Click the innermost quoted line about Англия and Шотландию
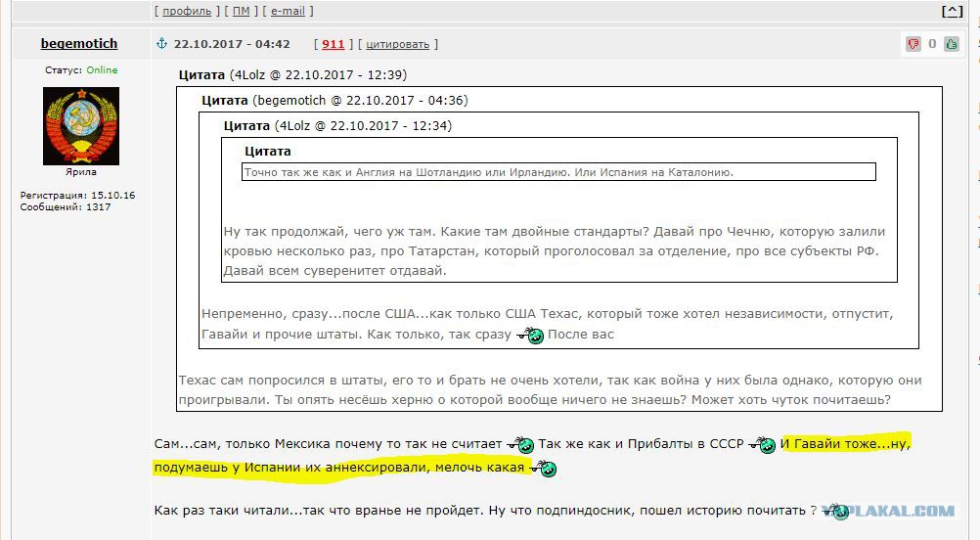The height and width of the screenshot is (540, 980). [x=489, y=172]
